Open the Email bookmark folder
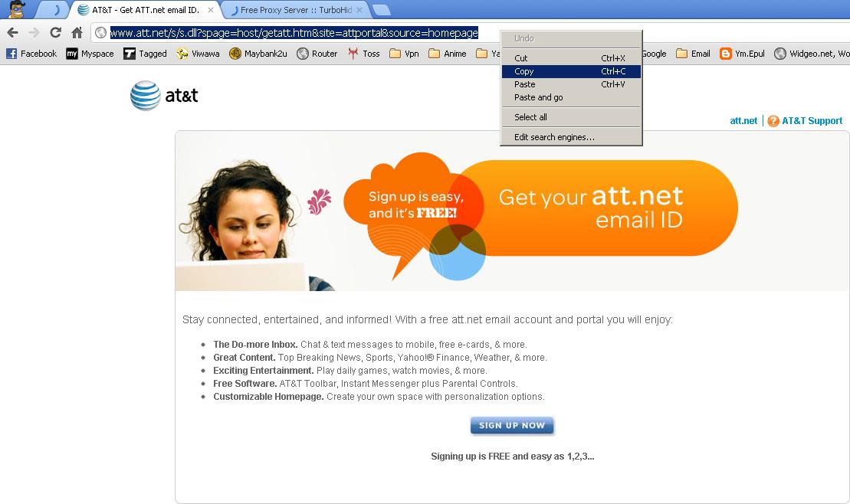Viewport: 850px width, 504px height. pyautogui.click(x=694, y=54)
